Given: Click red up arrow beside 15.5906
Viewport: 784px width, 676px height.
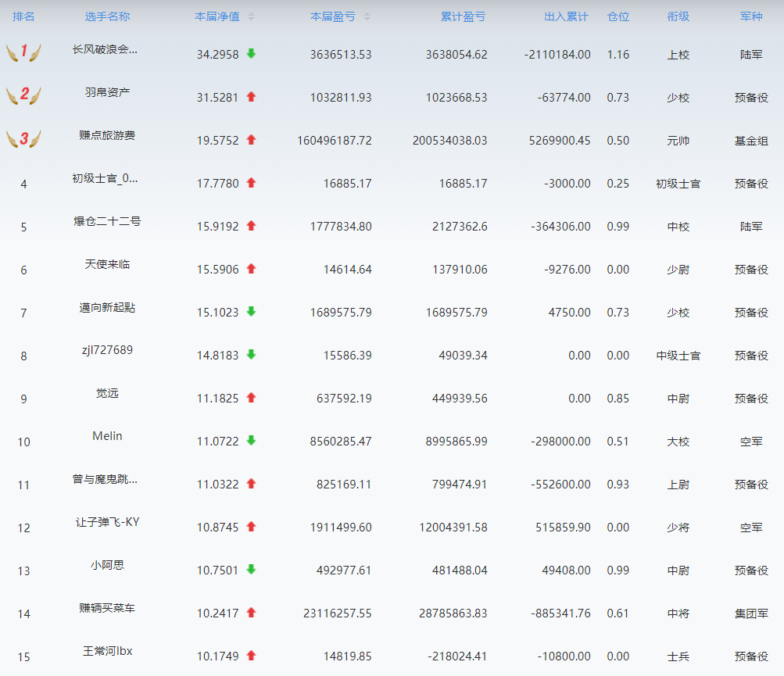Looking at the screenshot, I should [x=251, y=269].
